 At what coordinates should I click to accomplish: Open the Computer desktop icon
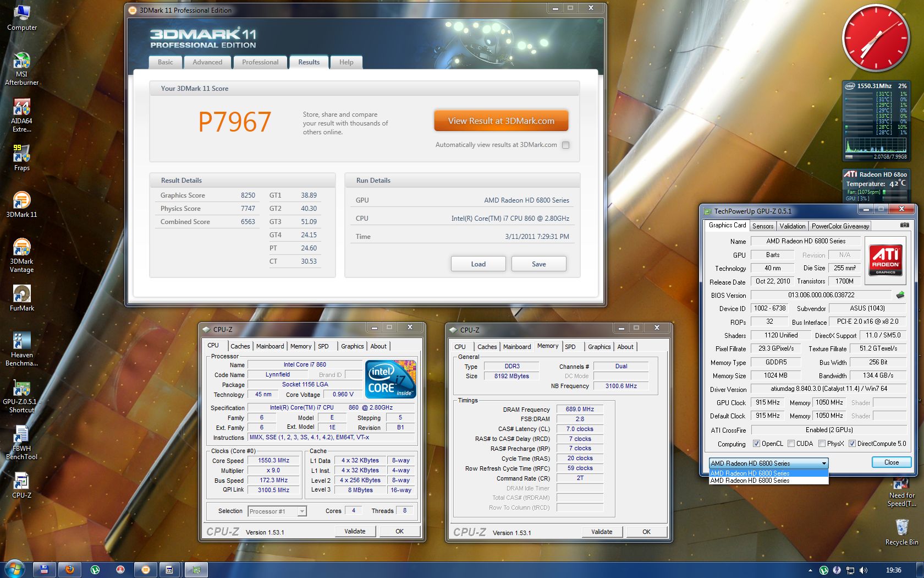click(x=22, y=17)
